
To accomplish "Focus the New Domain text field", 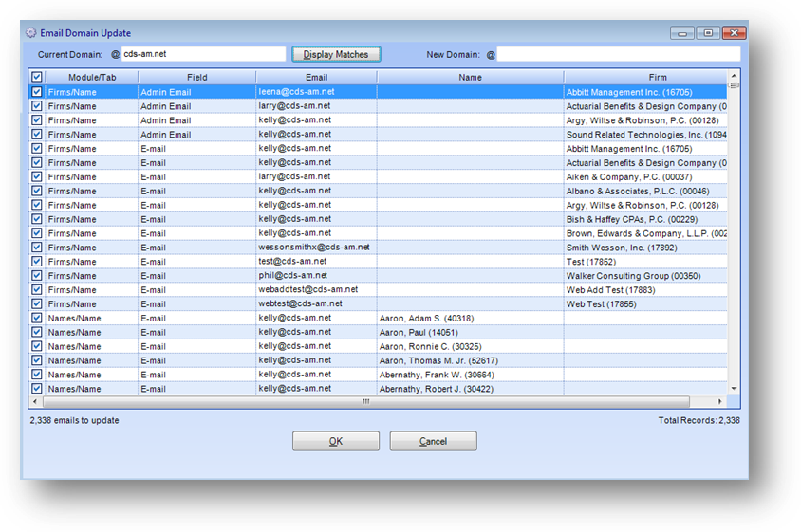I will [617, 55].
